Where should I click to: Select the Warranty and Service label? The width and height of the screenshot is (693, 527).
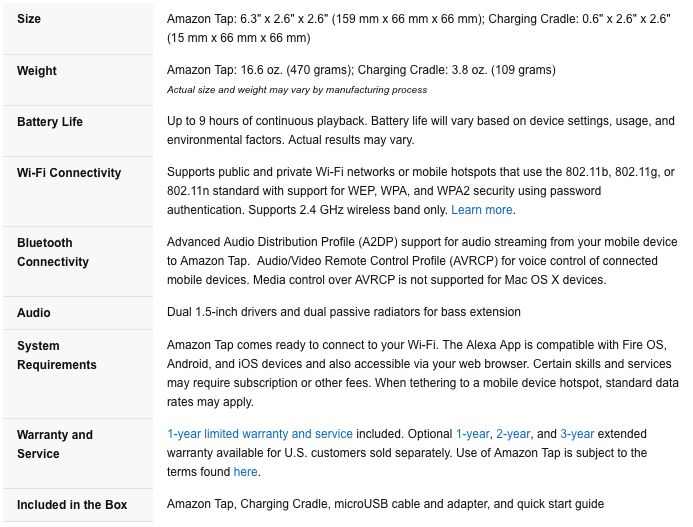click(x=55, y=444)
